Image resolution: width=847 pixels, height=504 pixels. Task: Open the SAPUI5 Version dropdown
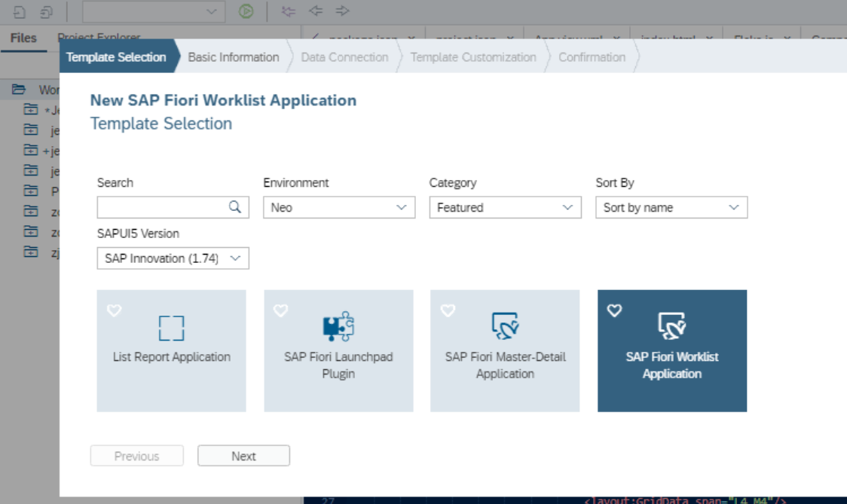[x=173, y=258]
